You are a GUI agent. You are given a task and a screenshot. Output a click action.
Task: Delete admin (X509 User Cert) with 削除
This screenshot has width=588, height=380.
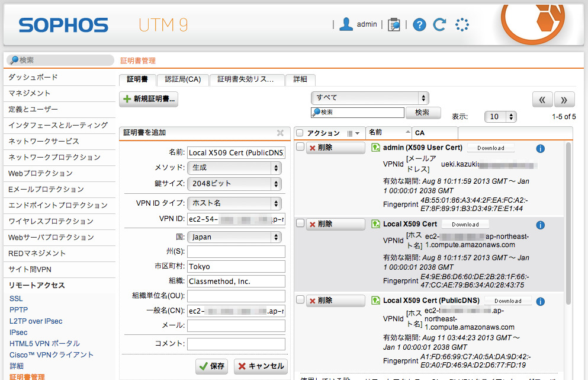point(336,148)
